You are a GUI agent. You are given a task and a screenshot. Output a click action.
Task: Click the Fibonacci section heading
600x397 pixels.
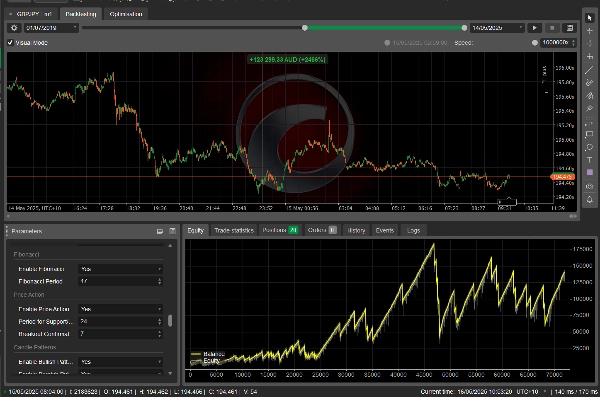click(26, 255)
